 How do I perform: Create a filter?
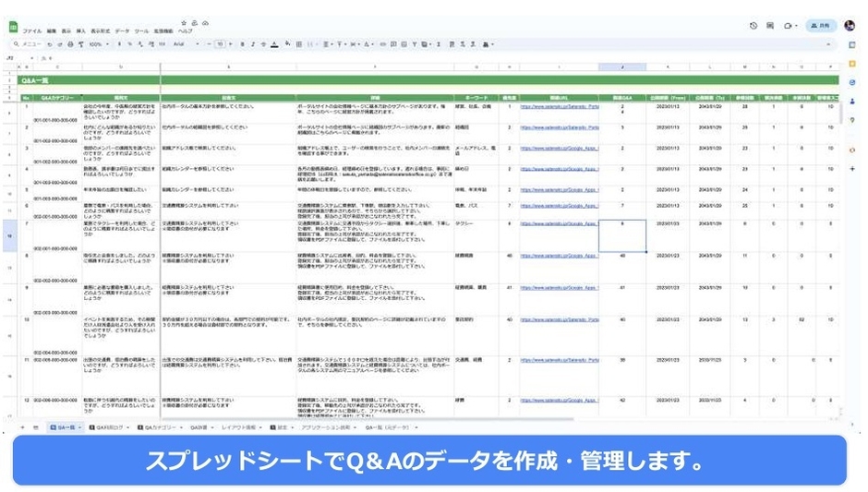click(x=414, y=44)
